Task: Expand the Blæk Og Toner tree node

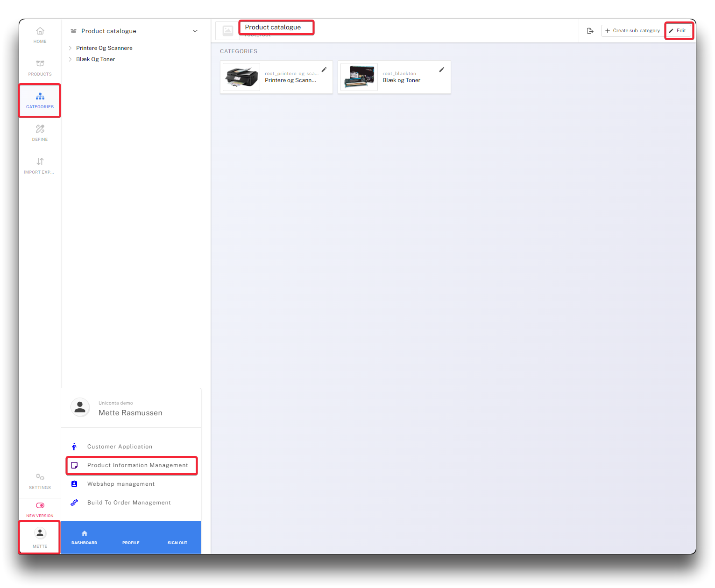Action: point(70,59)
